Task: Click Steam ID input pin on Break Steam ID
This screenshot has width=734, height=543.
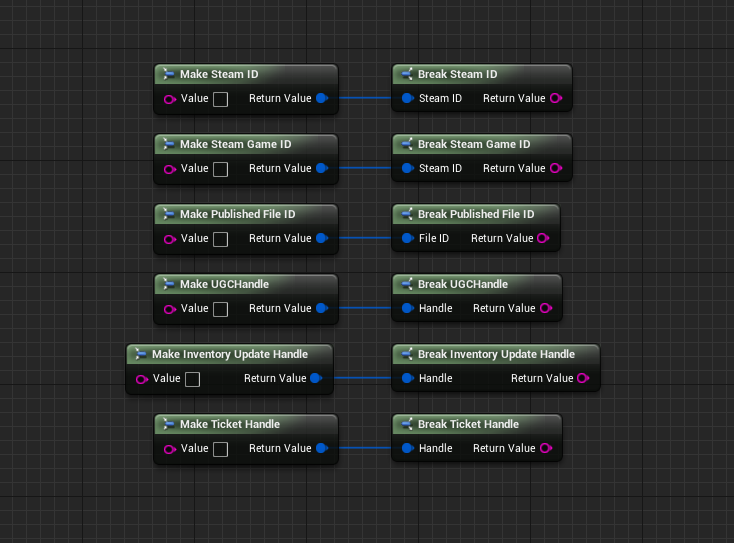Action: (408, 98)
